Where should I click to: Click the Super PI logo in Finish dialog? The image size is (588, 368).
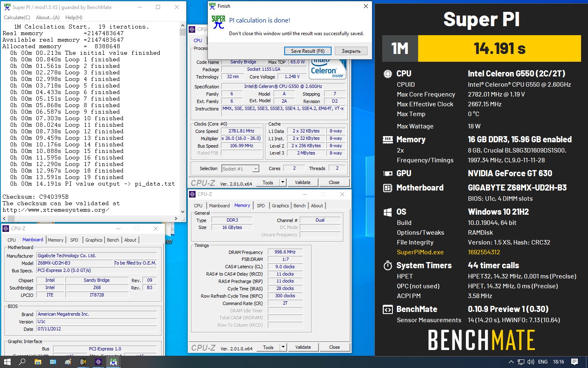click(218, 22)
